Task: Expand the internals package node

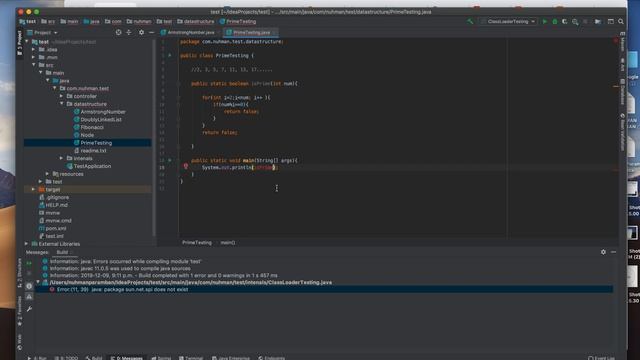Action: click(62, 158)
